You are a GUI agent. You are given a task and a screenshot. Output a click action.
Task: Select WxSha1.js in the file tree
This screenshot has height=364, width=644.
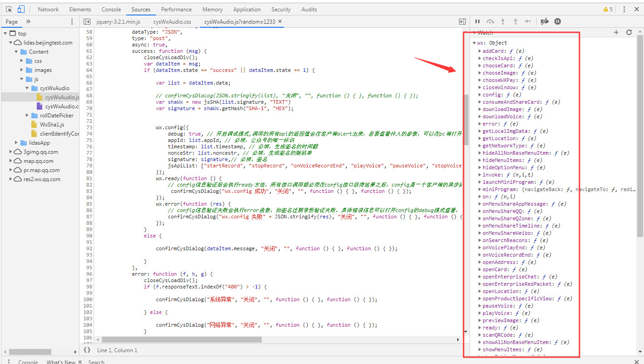tap(52, 124)
